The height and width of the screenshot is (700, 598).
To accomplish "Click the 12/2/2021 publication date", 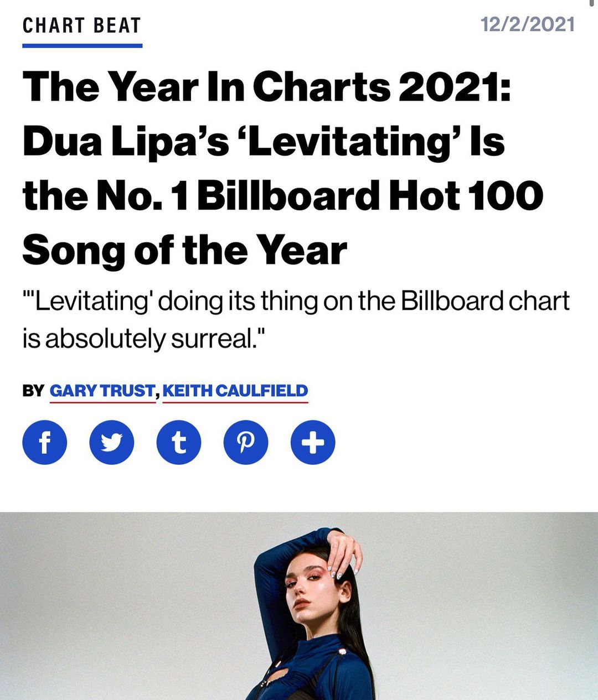I will pos(528,24).
